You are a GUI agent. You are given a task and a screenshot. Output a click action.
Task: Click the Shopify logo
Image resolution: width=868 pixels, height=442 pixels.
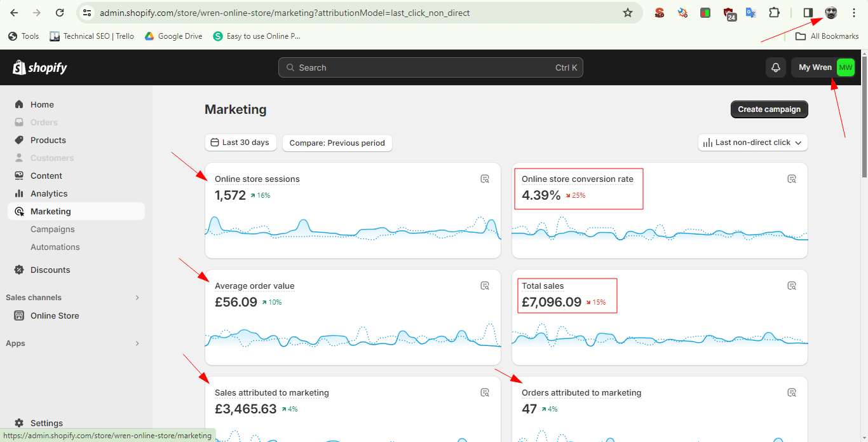pyautogui.click(x=39, y=67)
